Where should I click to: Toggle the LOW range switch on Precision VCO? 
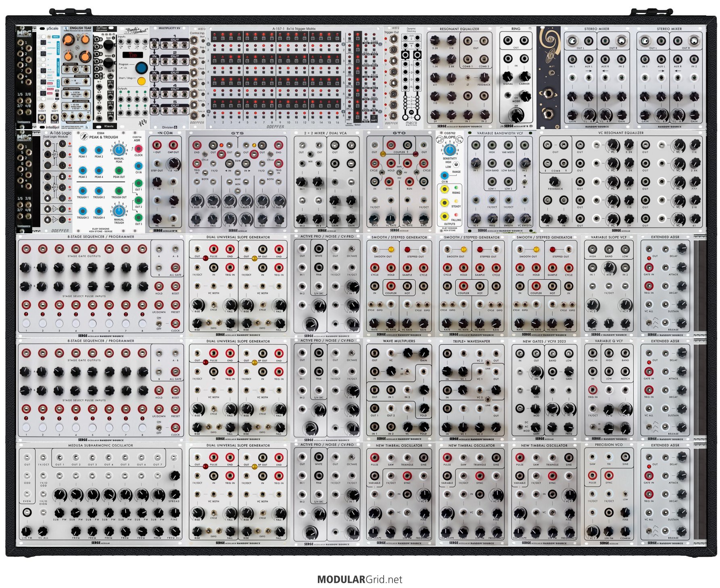(x=625, y=494)
